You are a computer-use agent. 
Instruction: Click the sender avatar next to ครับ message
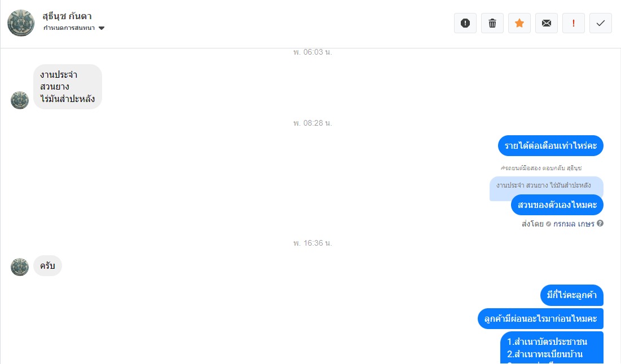pos(20,267)
